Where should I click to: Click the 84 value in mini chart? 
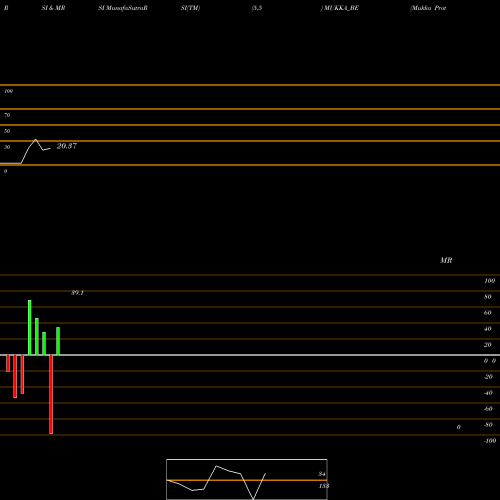[322, 474]
